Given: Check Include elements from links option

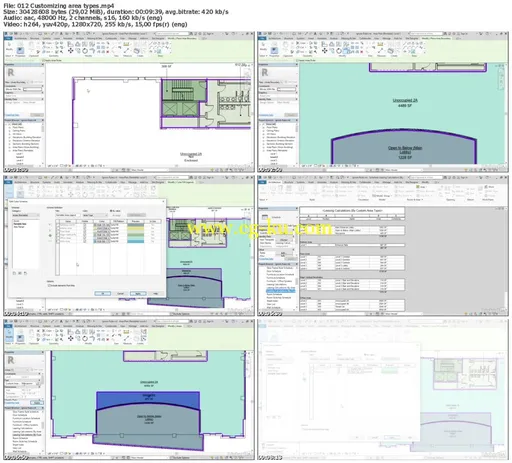Looking at the screenshot, I should point(49,286).
